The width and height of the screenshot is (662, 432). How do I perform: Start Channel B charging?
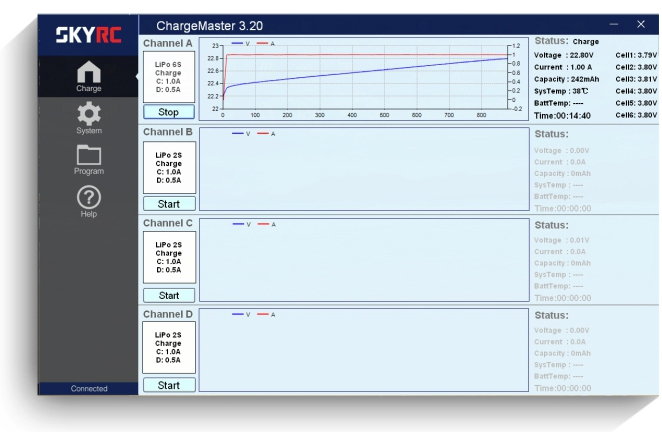tap(169, 203)
